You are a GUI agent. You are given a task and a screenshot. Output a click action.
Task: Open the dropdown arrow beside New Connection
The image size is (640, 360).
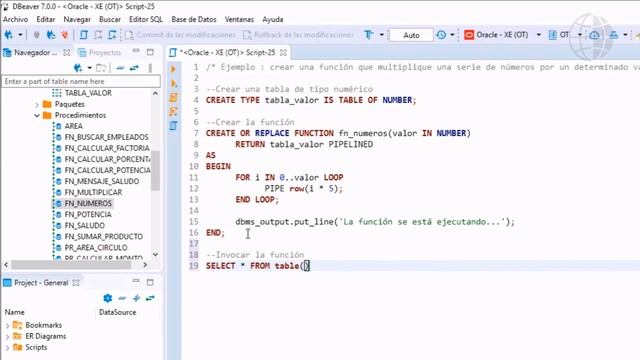20,35
